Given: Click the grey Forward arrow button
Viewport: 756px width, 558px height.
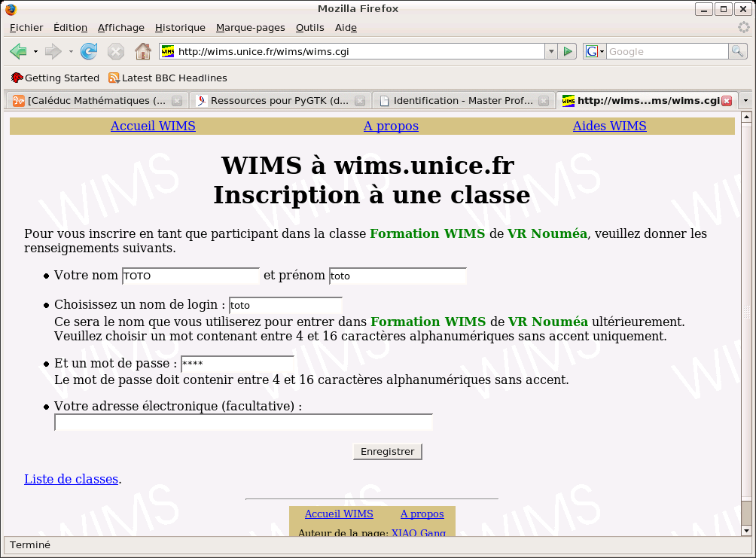Looking at the screenshot, I should (53, 51).
